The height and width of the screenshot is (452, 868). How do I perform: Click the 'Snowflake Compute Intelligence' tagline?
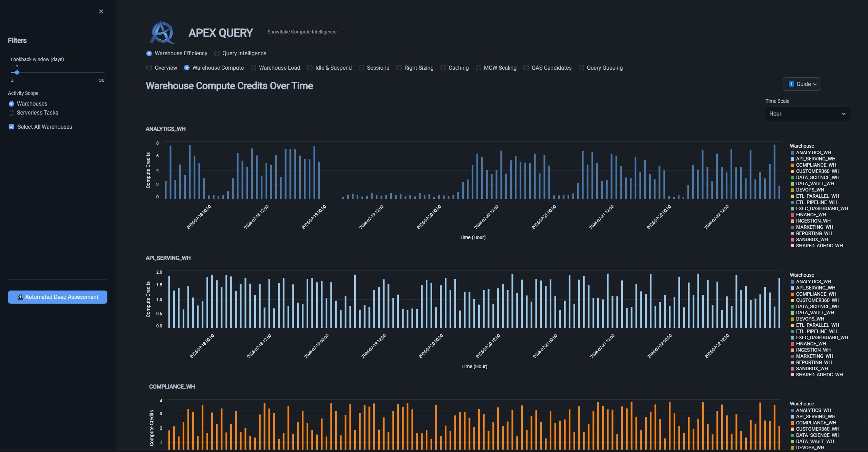(x=302, y=32)
